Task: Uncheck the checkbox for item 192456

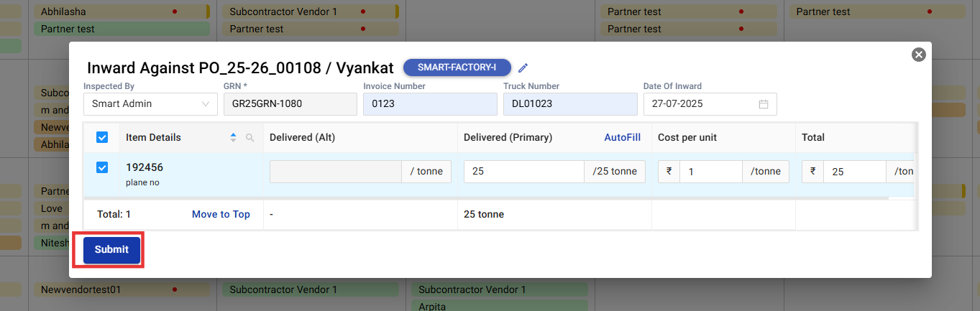Action: 102,167
